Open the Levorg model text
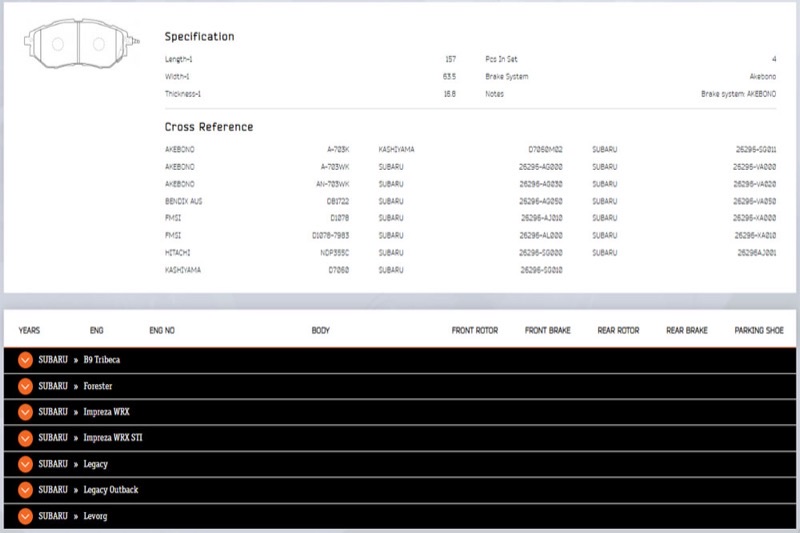Screen dimensions: 800x533 click(95, 516)
